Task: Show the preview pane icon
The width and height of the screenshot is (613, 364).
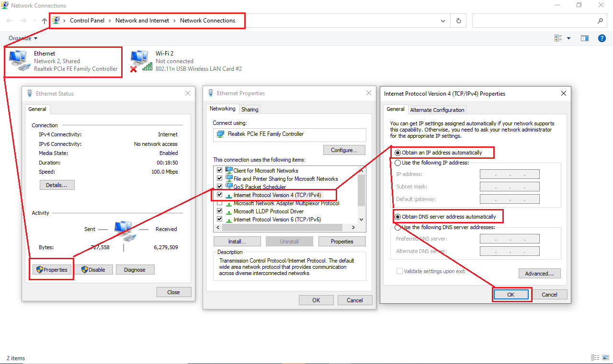Action: (584, 38)
